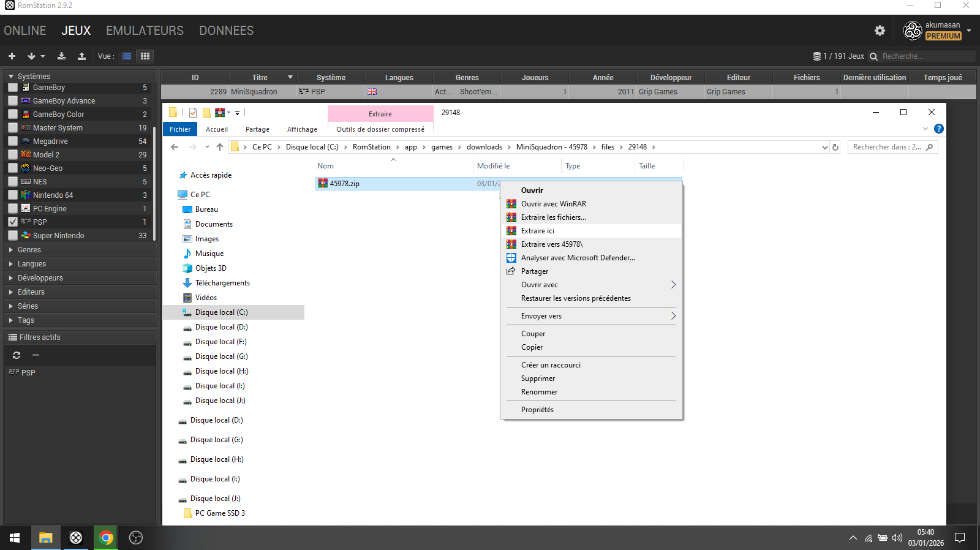
Task: Tick the Nintendo 64 filter checkbox
Action: pos(13,195)
